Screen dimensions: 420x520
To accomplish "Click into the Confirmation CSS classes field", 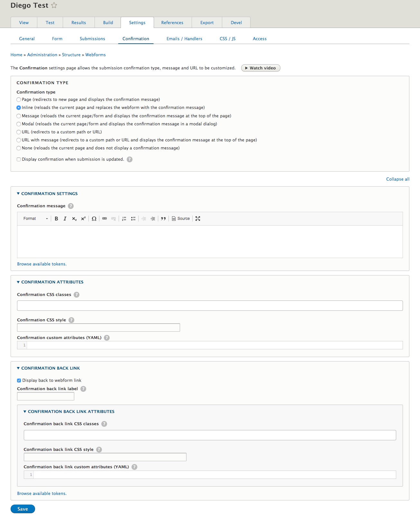I will point(210,306).
